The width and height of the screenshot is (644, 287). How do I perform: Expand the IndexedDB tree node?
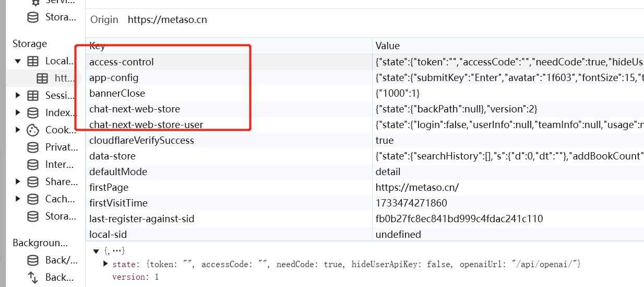click(x=18, y=113)
